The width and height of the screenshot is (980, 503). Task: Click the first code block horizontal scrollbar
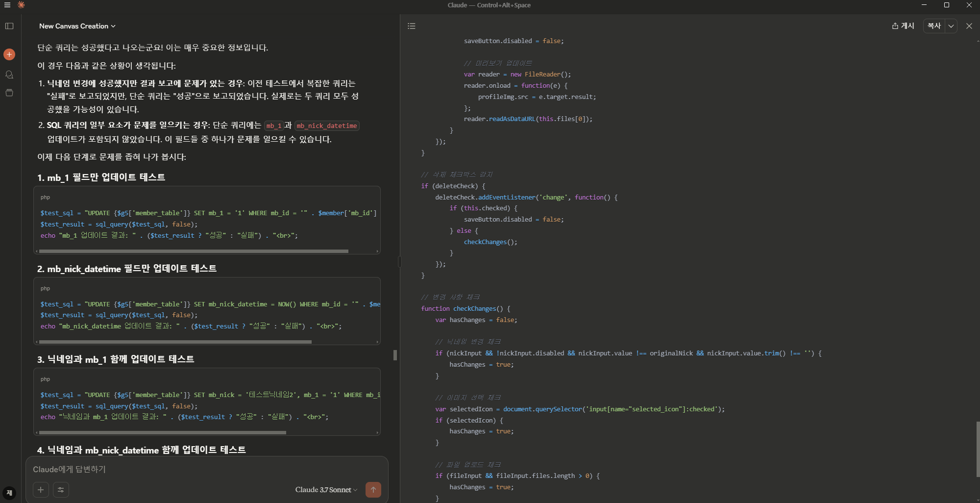click(194, 251)
